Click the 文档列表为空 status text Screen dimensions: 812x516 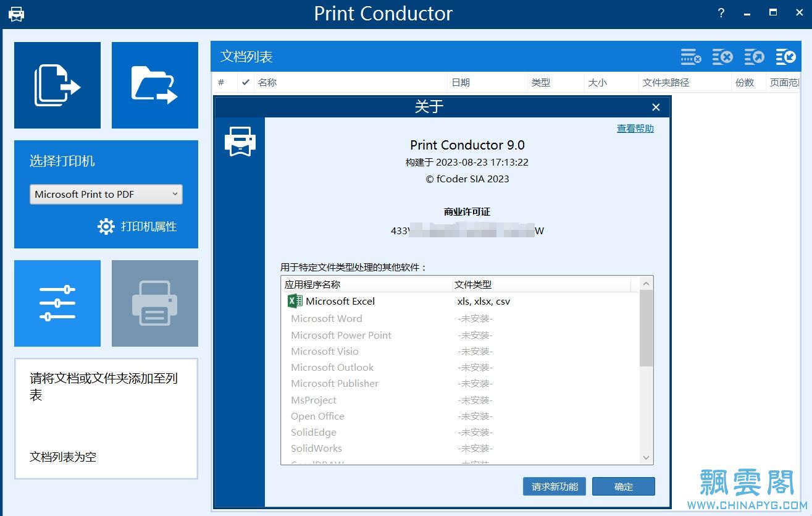pyautogui.click(x=63, y=457)
